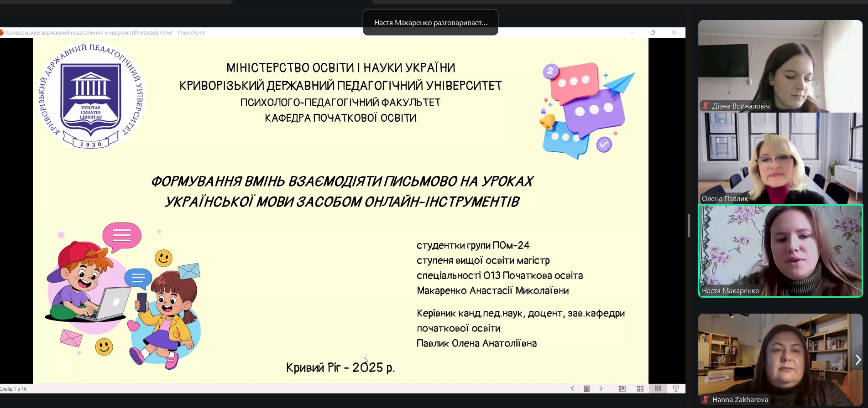Click the 'Слайд 1 з 16' slide counter
The width and height of the screenshot is (868, 408).
coord(14,389)
